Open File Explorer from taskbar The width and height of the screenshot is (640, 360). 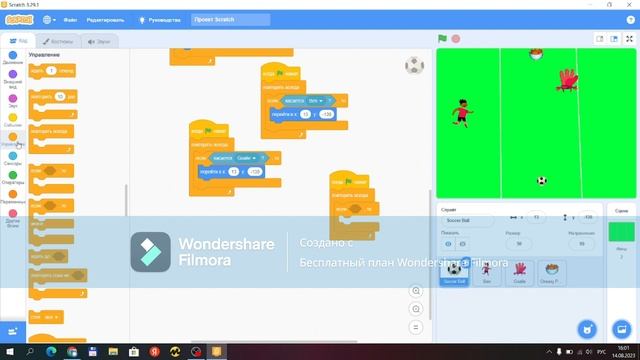click(113, 351)
